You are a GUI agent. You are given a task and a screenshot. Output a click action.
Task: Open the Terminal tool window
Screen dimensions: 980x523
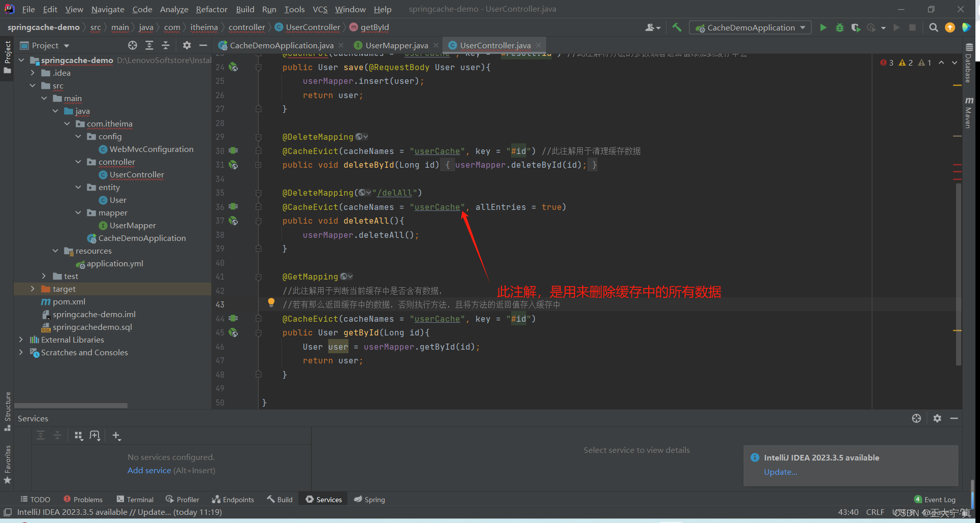135,500
